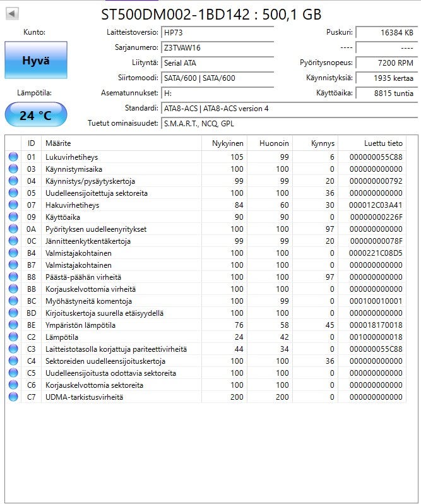Screen dimensions: 421x504
Task: Click current value 200 in UDMA-tarkistusvirheitä row
Action: pos(237,397)
